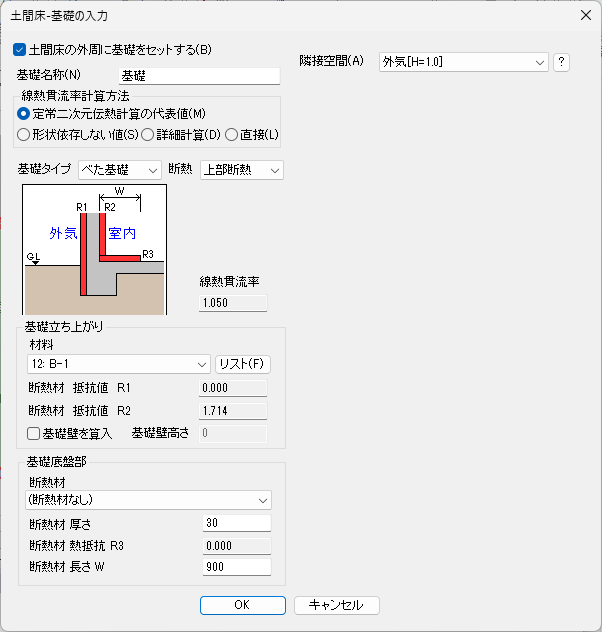Click the 基礎立ち上がり group label

click(x=64, y=326)
